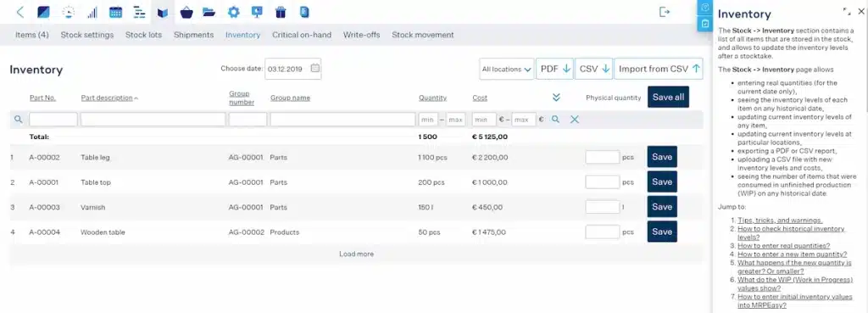The width and height of the screenshot is (868, 313).
Task: Open the dashboard gauge icon
Action: click(68, 12)
